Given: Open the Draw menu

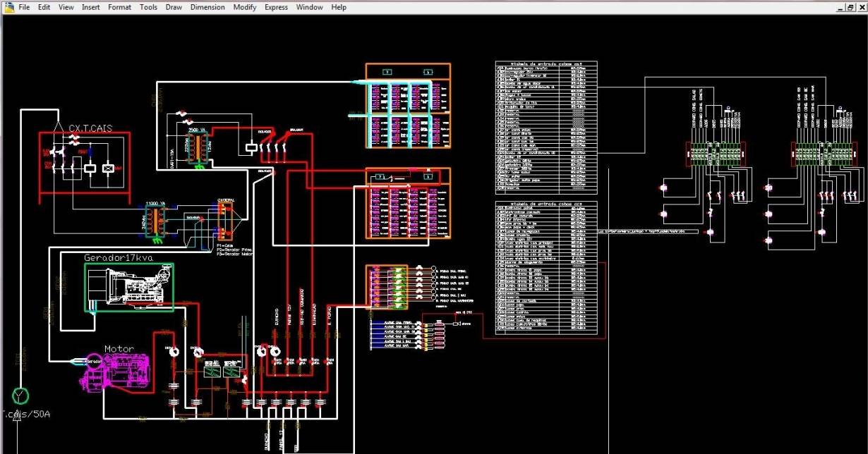Looking at the screenshot, I should tap(174, 7).
